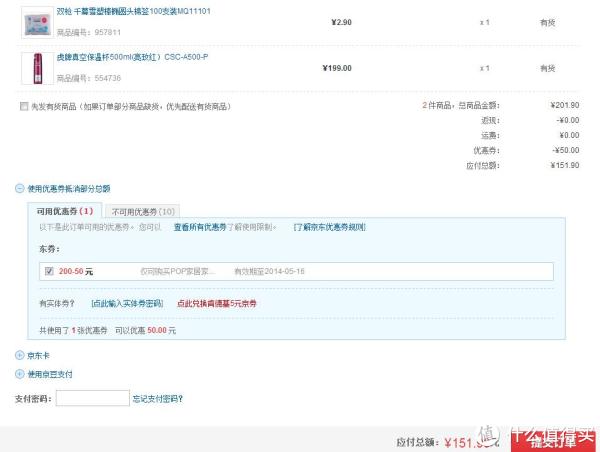Click the red 提交订单 button
The image size is (600, 452).
click(553, 441)
